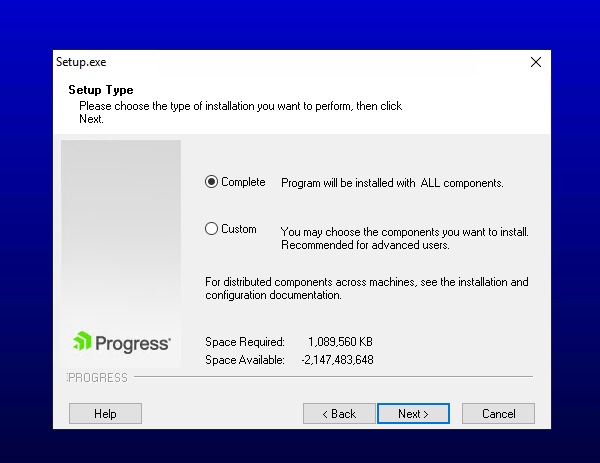Screen dimensions: 600x463
Task: Click the Setup.exe window title
Action: [x=81, y=62]
